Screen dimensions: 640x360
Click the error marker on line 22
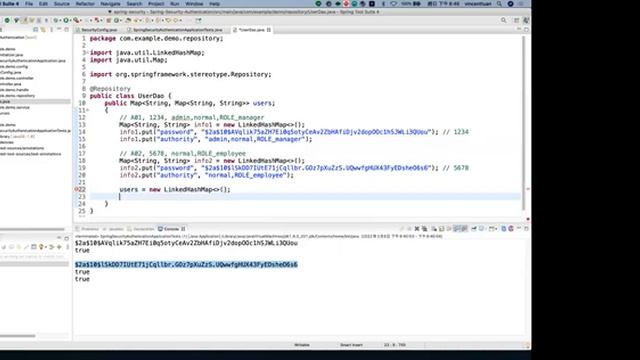(77, 189)
